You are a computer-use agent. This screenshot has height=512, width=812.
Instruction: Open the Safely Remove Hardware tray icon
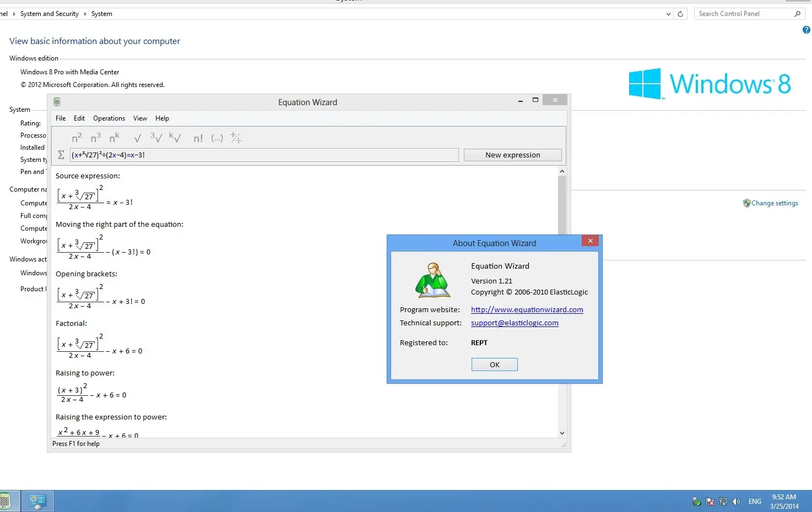[696, 502]
